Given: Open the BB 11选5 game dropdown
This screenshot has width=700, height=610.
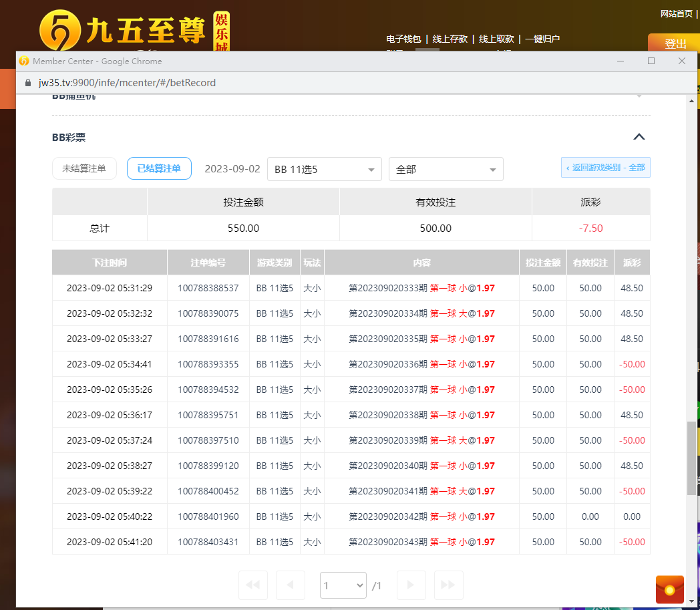Looking at the screenshot, I should [x=324, y=169].
